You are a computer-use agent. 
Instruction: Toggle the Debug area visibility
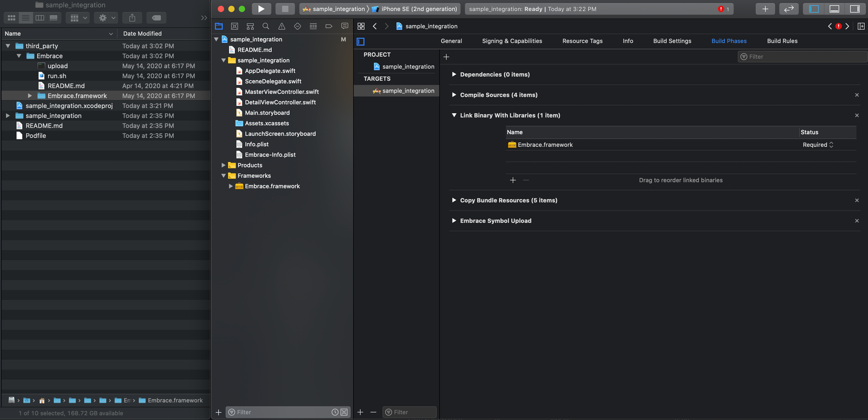(834, 9)
